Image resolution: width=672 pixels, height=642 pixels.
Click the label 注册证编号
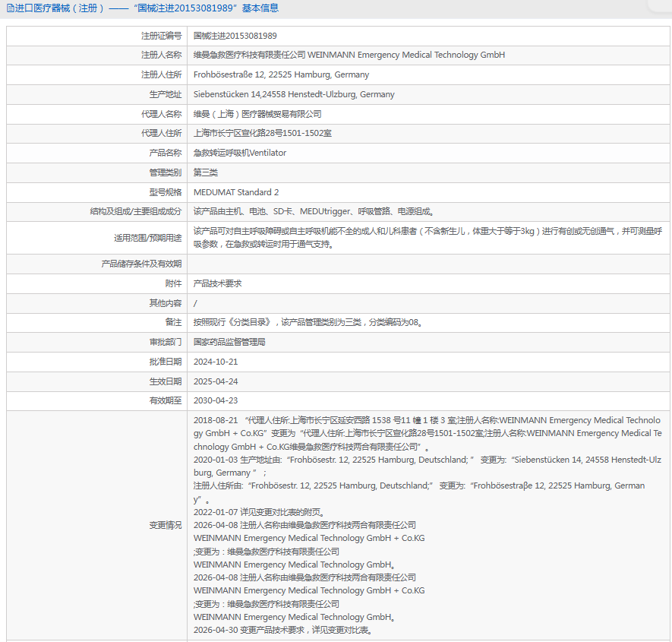point(162,36)
